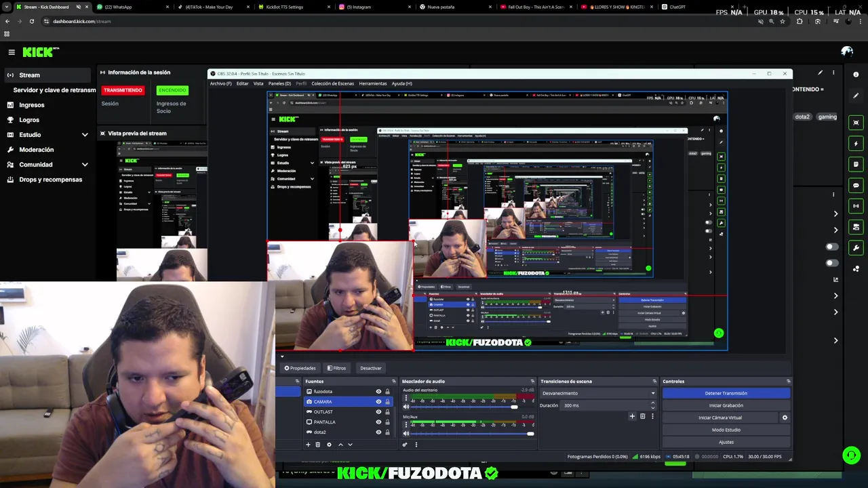Click Detener Transmisión button
Image resolution: width=868 pixels, height=488 pixels.
726,393
